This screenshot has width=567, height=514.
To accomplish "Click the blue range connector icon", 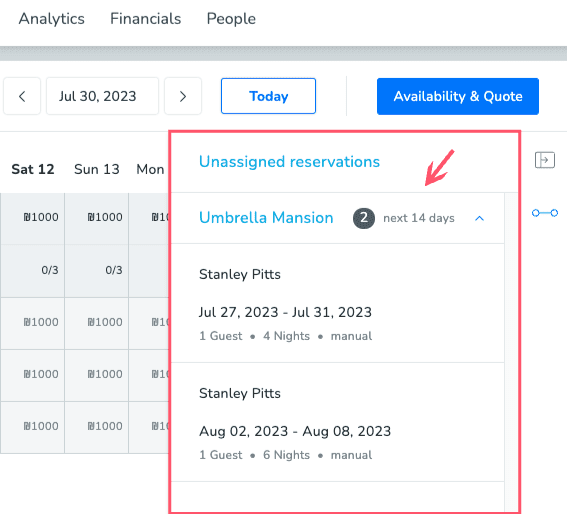I will 545,213.
